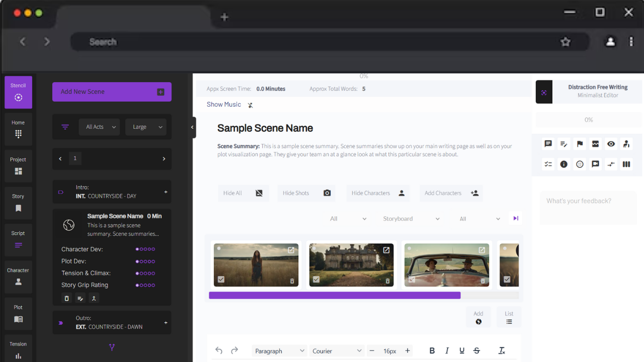Click the three-columns view icon in right panel
Viewport: 644px width, 362px height.
click(x=626, y=164)
